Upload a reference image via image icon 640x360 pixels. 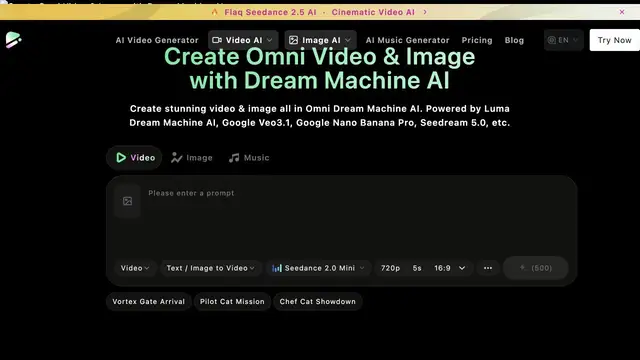pos(127,201)
